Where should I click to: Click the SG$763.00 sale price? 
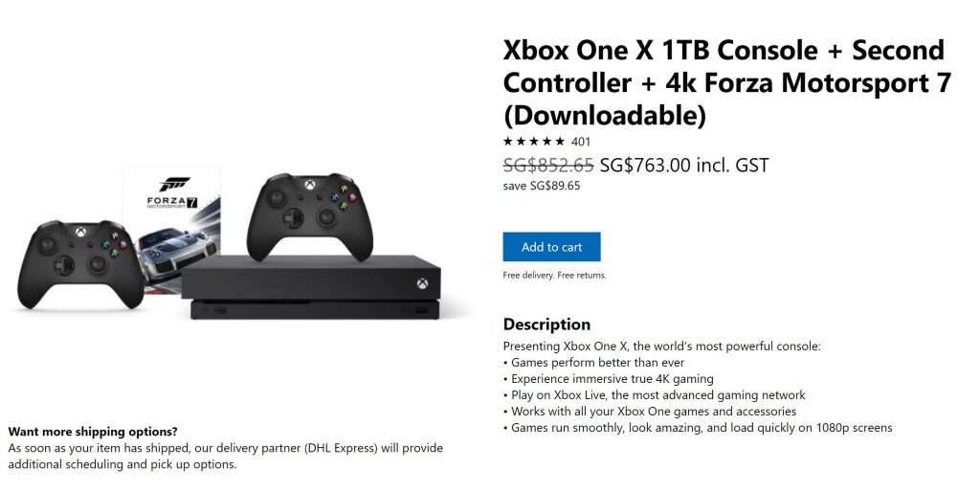[x=645, y=165]
